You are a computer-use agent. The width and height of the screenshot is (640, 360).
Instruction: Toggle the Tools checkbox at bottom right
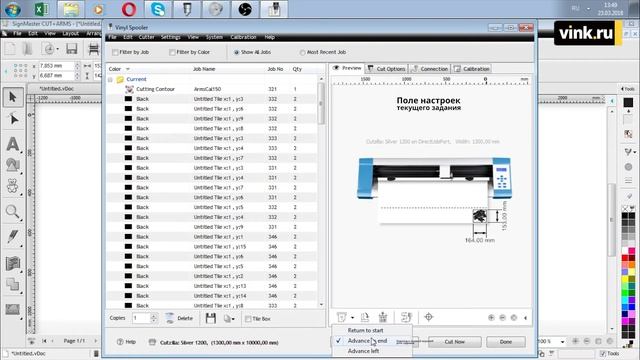coord(602,353)
